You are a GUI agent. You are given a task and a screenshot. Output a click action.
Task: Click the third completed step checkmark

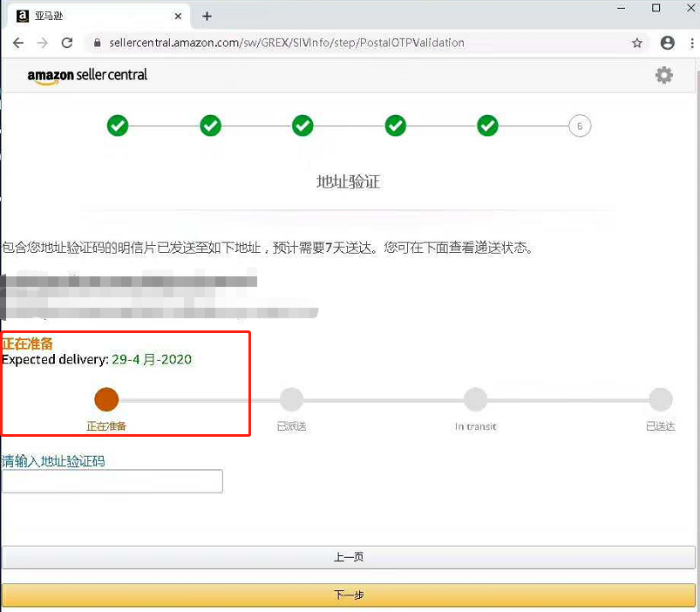pyautogui.click(x=302, y=126)
